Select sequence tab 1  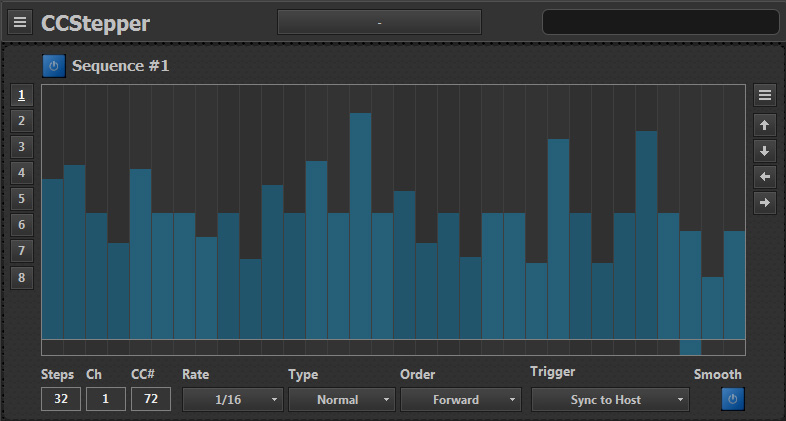tap(22, 95)
